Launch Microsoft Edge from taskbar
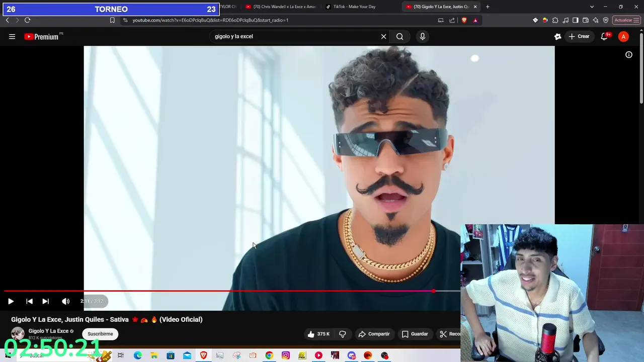The image size is (644, 362). click(137, 355)
